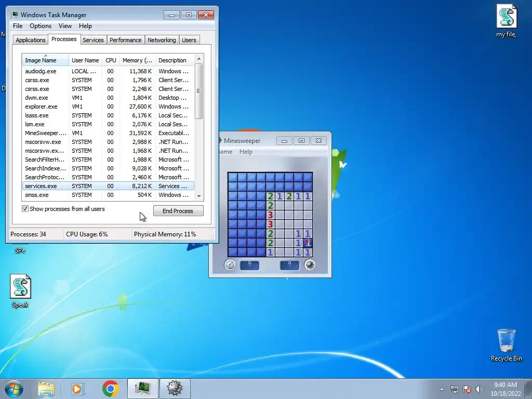
Task: Click the Task Manager title bar icon
Action: tap(15, 15)
